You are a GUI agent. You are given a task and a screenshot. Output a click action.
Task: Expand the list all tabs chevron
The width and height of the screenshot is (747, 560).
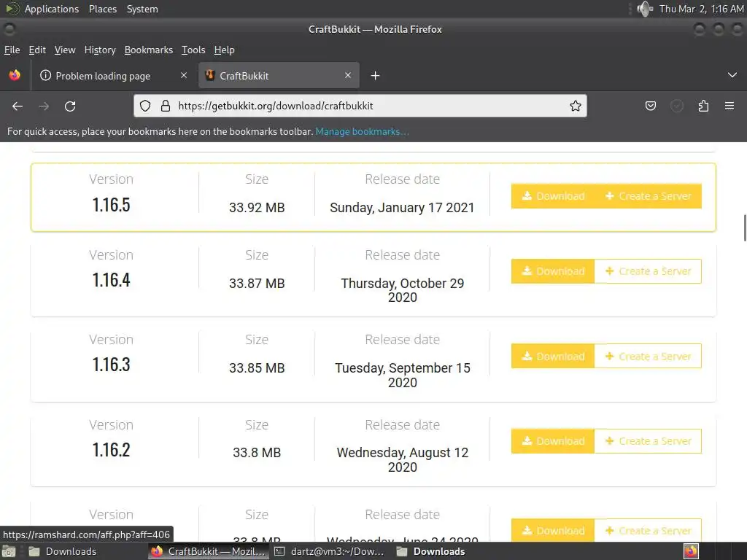click(x=732, y=75)
